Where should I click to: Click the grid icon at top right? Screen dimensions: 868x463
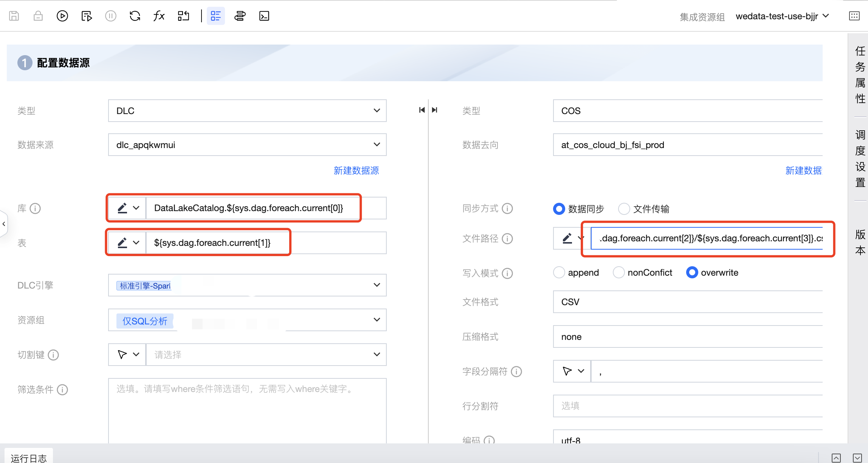854,16
